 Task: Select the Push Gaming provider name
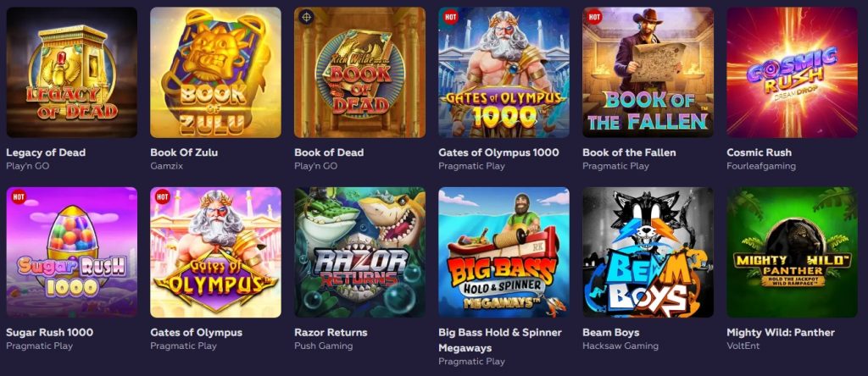(x=323, y=346)
